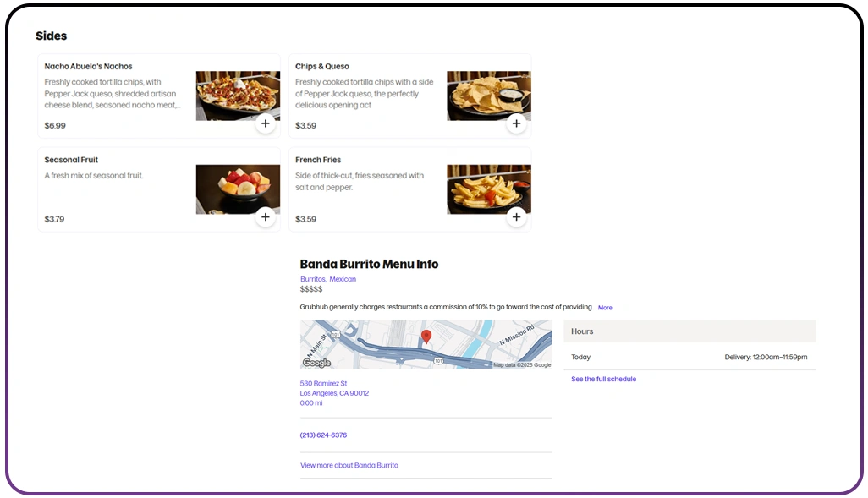Image resolution: width=868 pixels, height=498 pixels.
Task: Add Nacho Abuela's Nachos to the order
Action: [265, 123]
